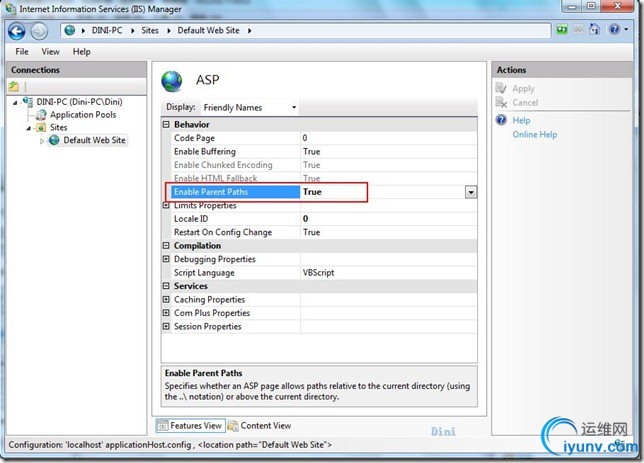Click the Apply action icon
This screenshot has width=644, height=463.
point(501,88)
